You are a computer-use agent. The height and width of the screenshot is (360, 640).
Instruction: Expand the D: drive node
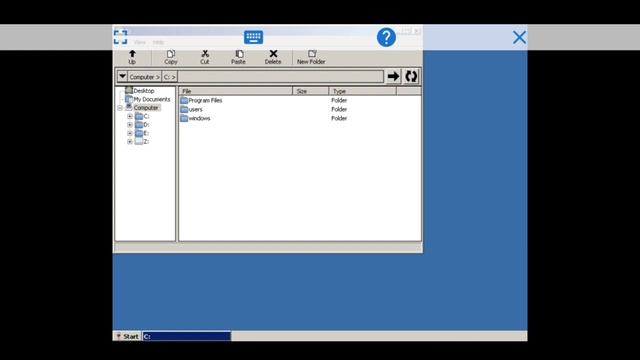point(130,125)
